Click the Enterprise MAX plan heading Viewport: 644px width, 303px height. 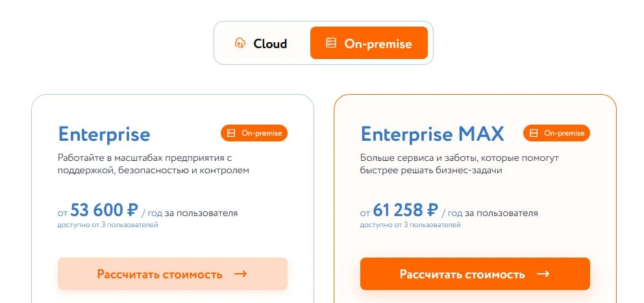coord(432,134)
